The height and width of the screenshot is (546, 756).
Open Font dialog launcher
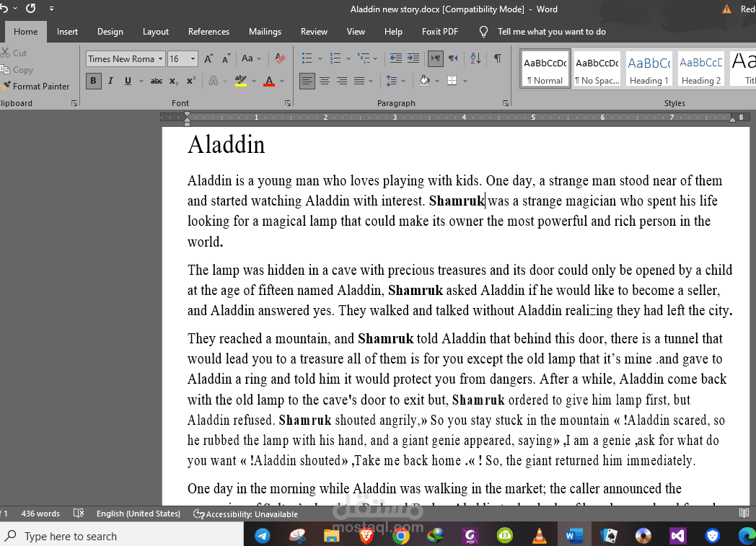point(288,103)
